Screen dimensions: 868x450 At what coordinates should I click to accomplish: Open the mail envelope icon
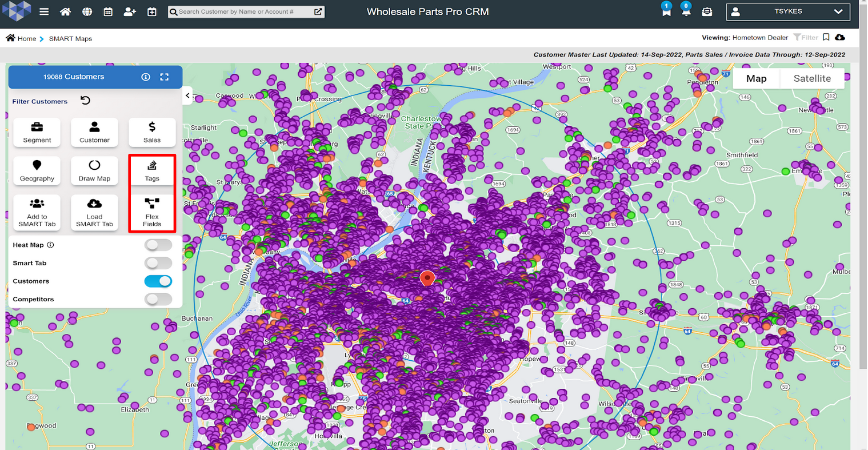click(x=707, y=11)
